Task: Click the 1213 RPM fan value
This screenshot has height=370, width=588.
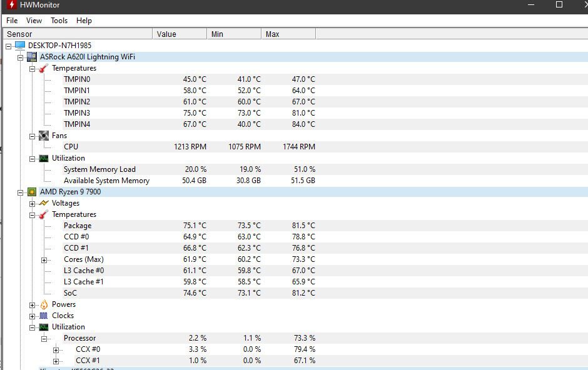Action: [190, 147]
